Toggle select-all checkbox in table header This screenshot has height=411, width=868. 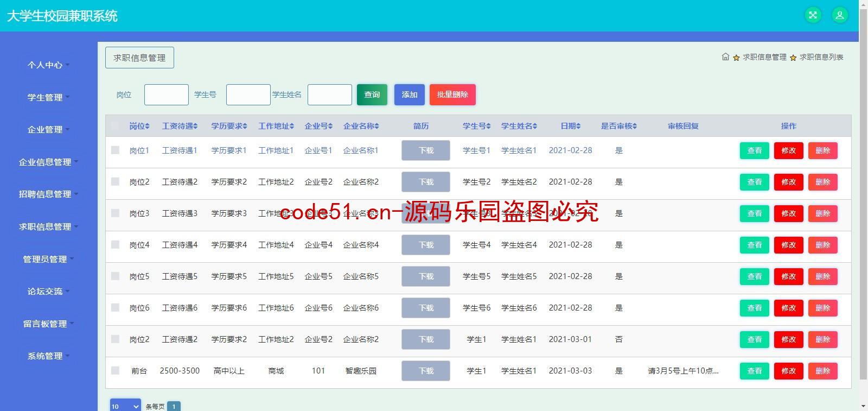[x=115, y=126]
